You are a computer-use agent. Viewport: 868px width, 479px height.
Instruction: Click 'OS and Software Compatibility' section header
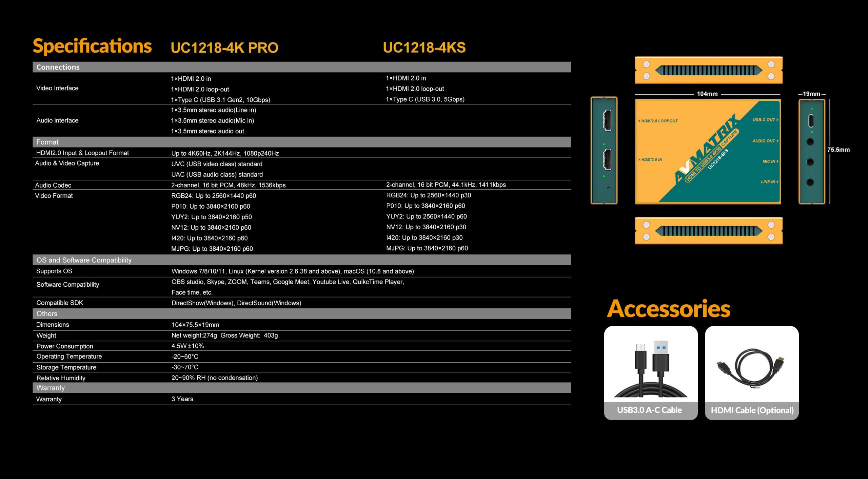(302, 260)
